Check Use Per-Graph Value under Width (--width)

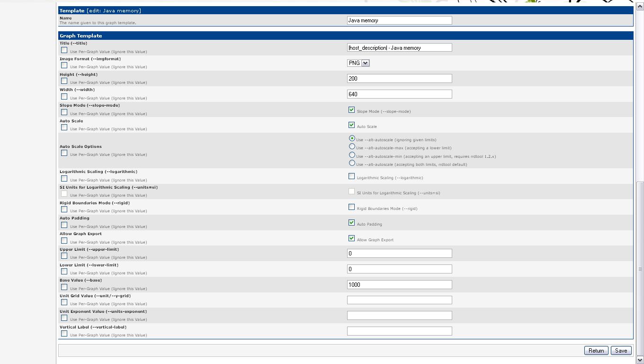(x=64, y=97)
